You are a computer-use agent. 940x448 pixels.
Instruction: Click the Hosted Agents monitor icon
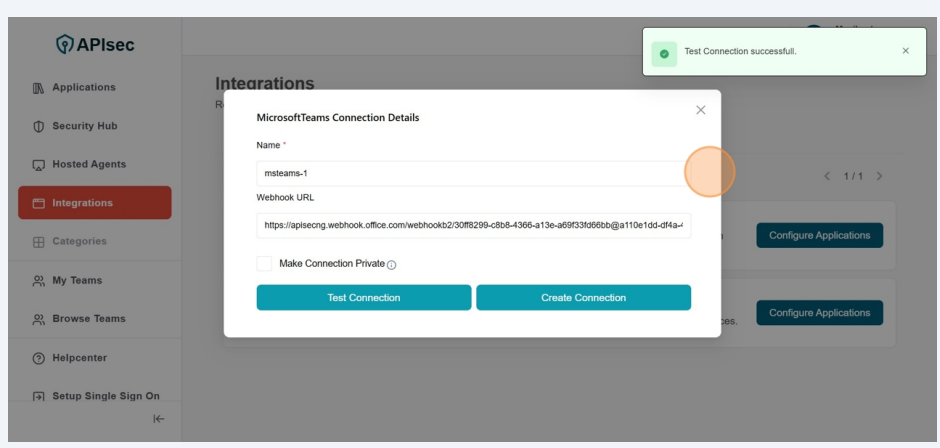tap(39, 165)
